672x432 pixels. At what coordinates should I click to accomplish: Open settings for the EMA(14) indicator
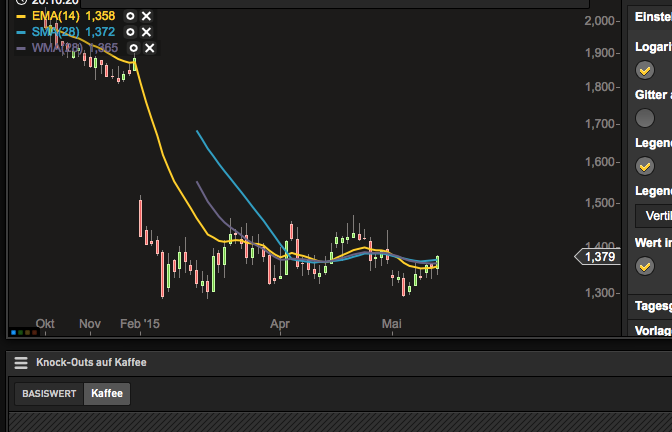tap(130, 17)
